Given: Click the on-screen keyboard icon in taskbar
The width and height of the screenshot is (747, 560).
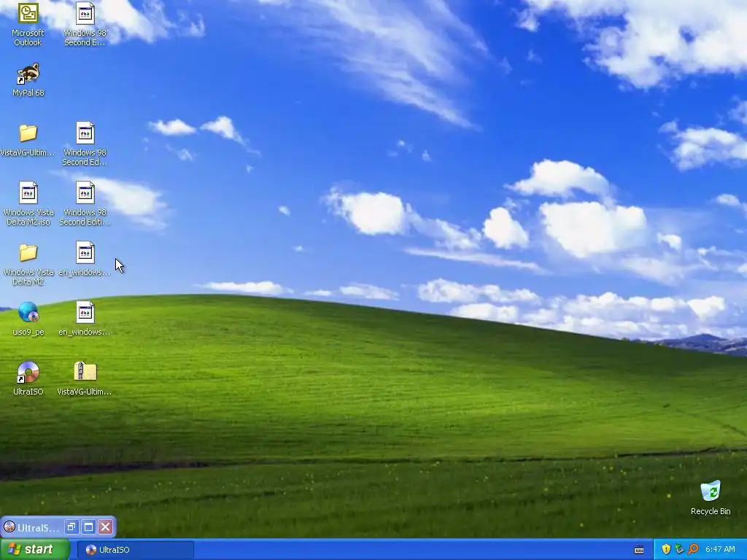Looking at the screenshot, I should coord(639,550).
